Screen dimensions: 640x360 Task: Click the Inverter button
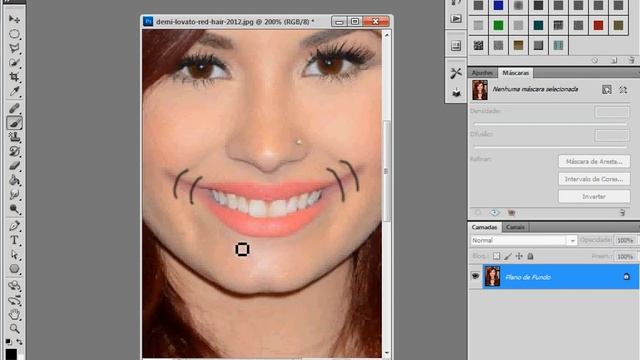(x=594, y=197)
